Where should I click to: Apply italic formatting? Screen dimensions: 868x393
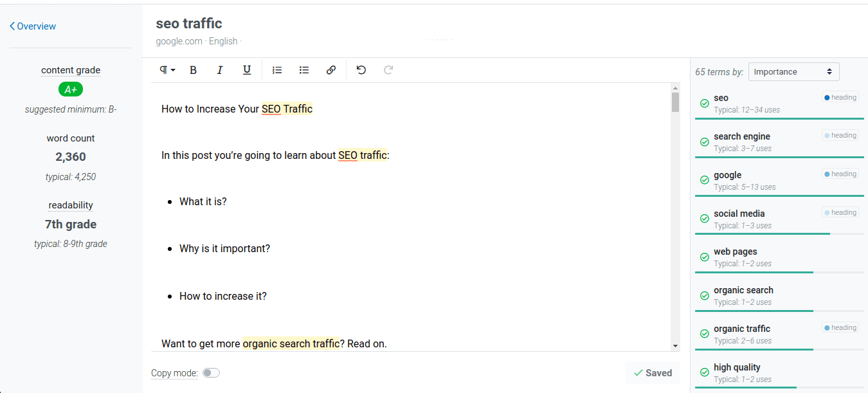tap(220, 69)
